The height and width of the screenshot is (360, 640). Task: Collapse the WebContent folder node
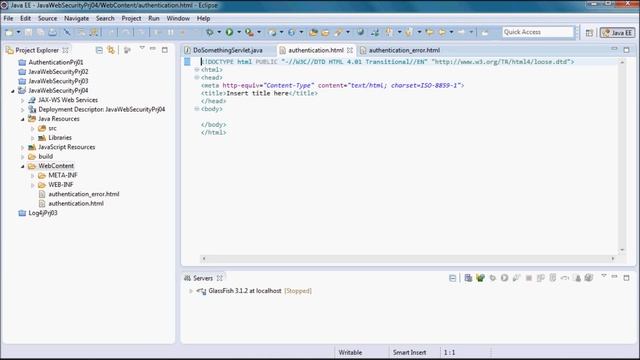click(22, 166)
